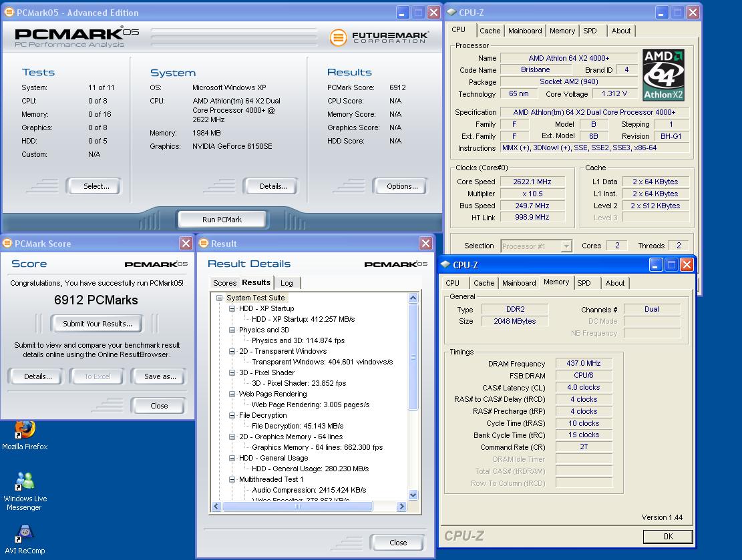
Task: Click DRAM Frequency value 437.0 MHz
Action: coord(584,363)
